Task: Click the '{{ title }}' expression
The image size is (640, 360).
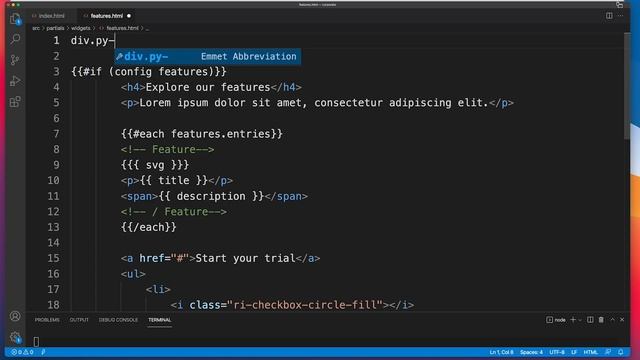Action: click(x=174, y=180)
